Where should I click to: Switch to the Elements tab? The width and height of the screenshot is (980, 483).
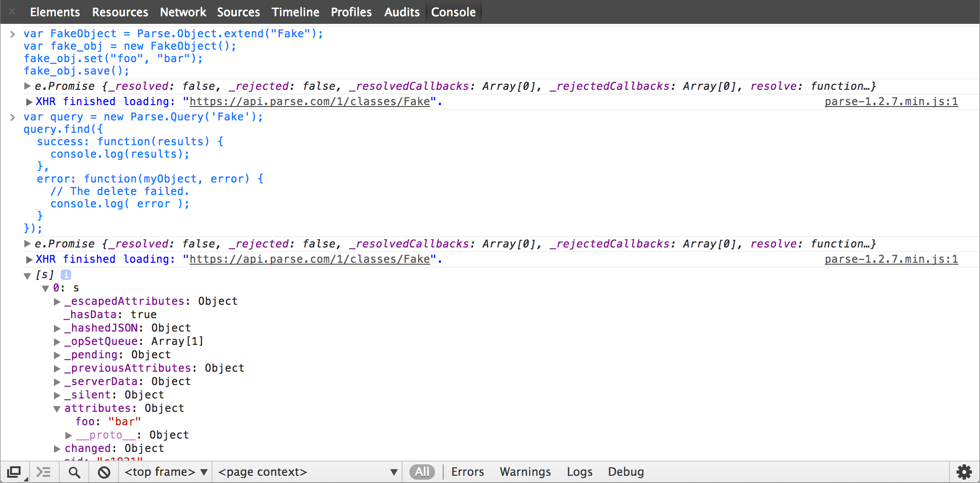click(x=54, y=11)
